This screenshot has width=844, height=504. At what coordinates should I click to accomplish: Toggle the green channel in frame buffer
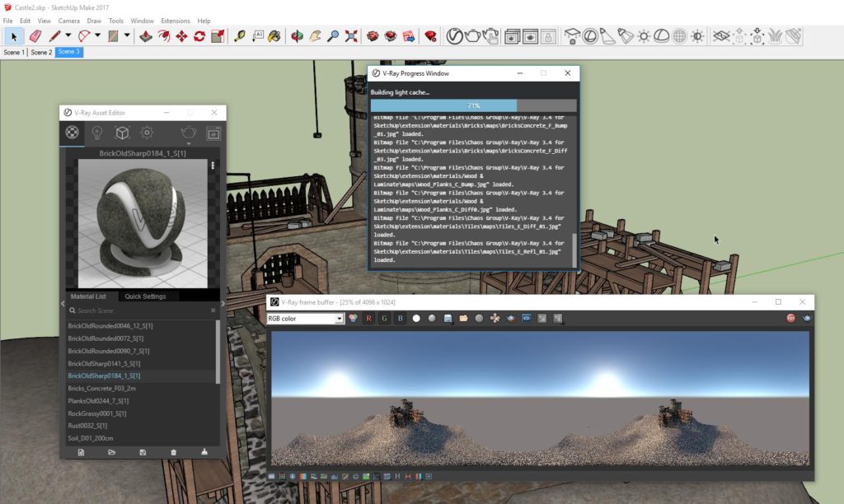tap(384, 318)
